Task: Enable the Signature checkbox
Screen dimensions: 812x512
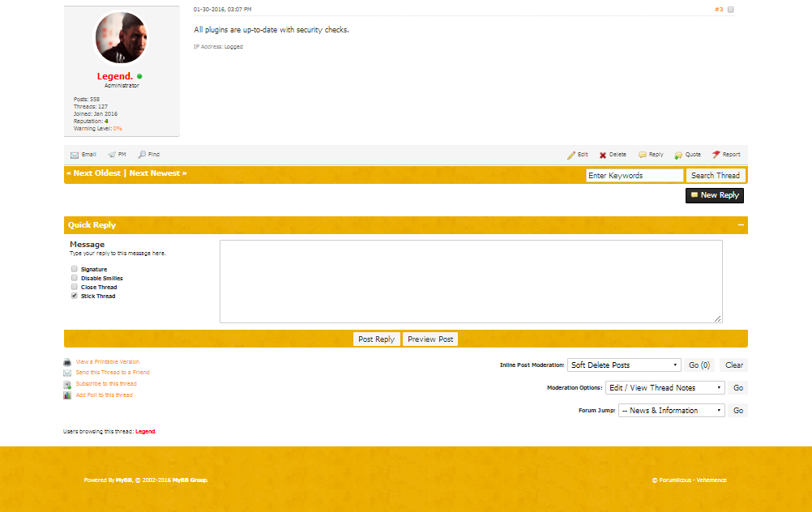Action: 75,269
